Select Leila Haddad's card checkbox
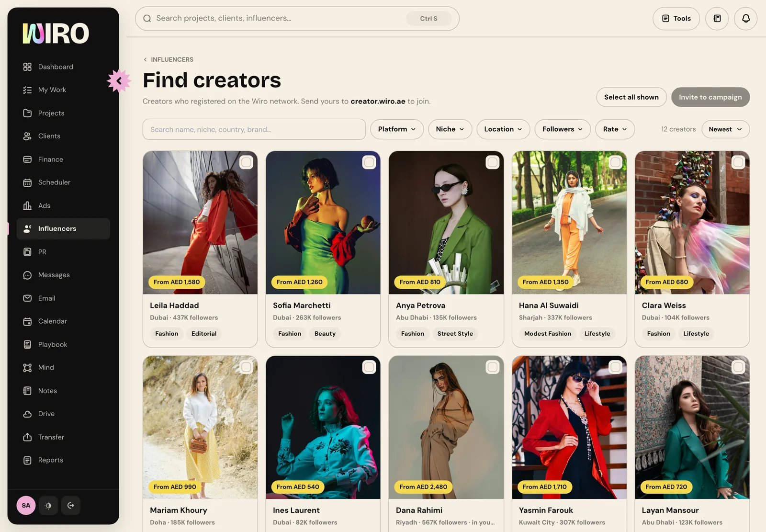Screen dimensions: 766x532 [246, 162]
